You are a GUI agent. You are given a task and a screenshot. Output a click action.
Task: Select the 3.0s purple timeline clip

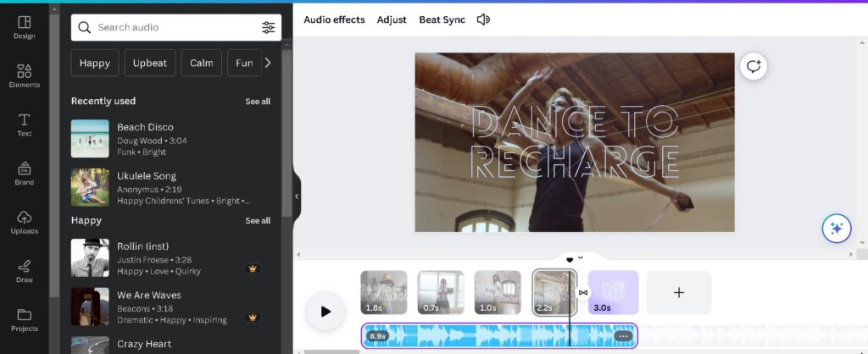614,293
